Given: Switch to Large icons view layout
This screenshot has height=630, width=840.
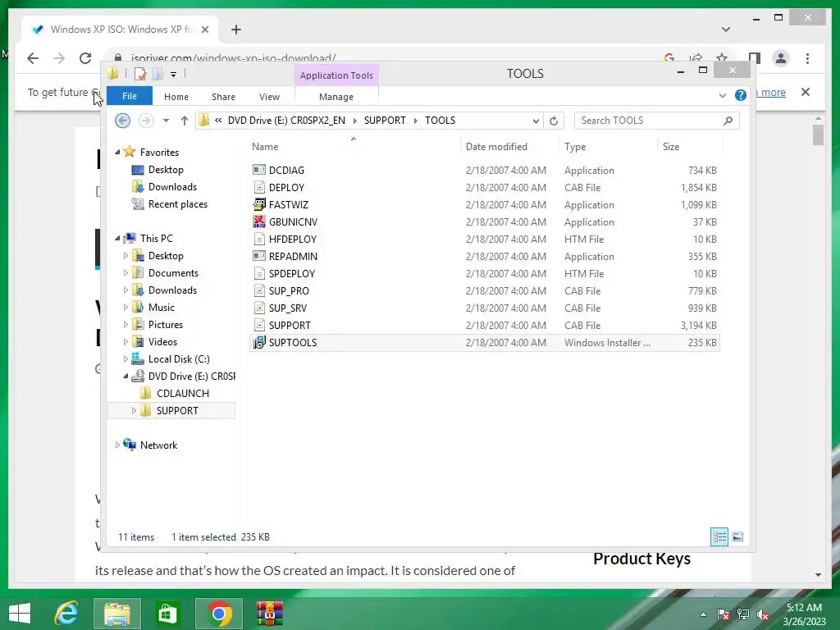Looking at the screenshot, I should [737, 536].
